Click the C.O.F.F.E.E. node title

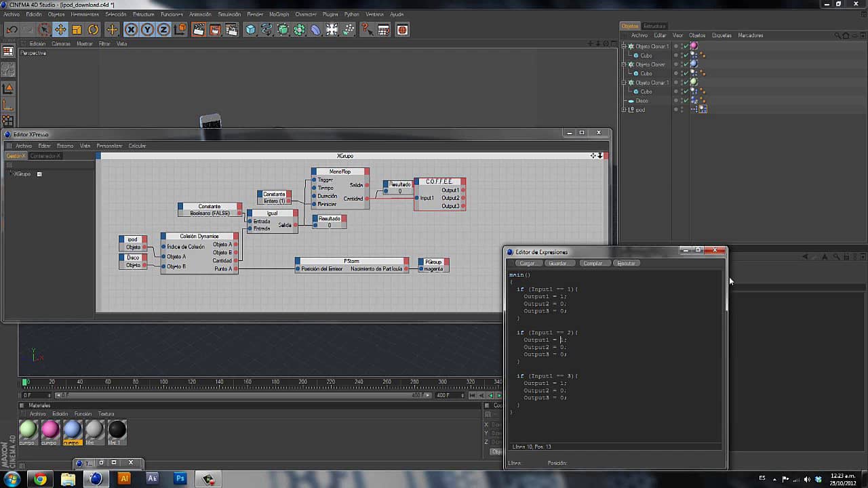click(x=439, y=182)
